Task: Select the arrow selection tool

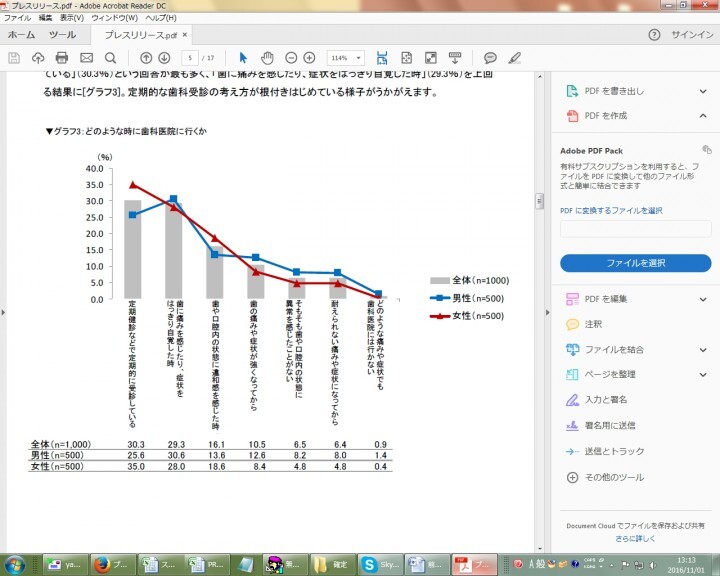Action: tap(243, 57)
